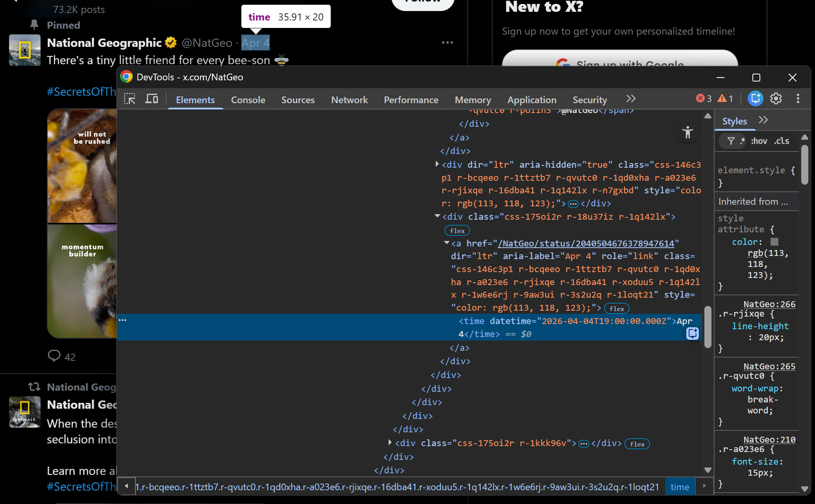Click the Animals avatar on the second tweet
Viewport: 815px width, 504px height.
[x=25, y=412]
